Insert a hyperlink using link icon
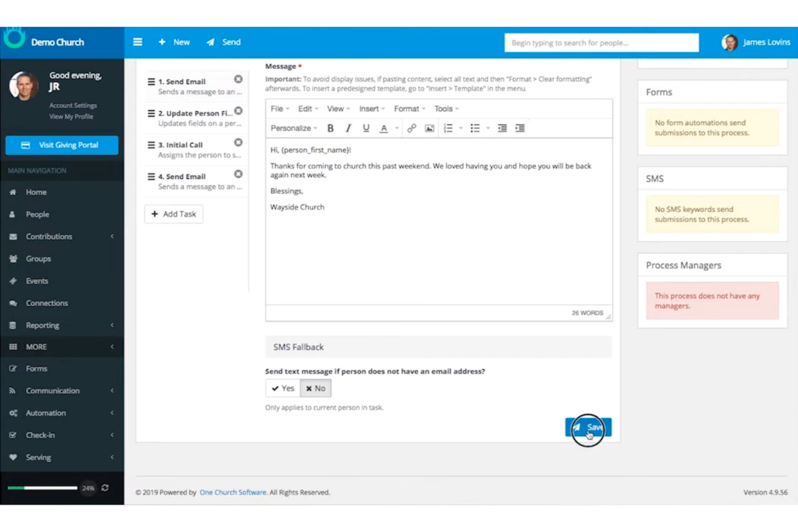 point(411,128)
